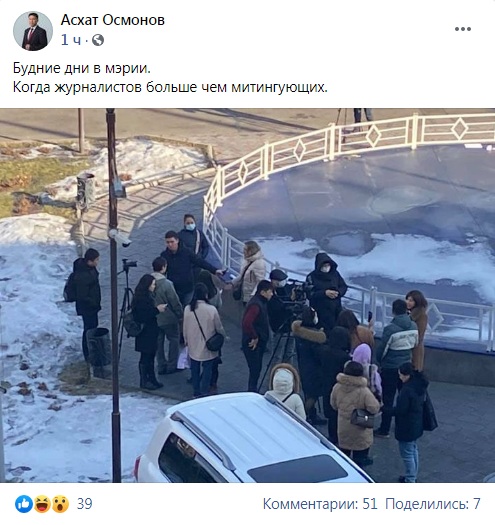Open Асхат Осмонов's profile picture
This screenshot has height=525, width=495.
(x=33, y=31)
